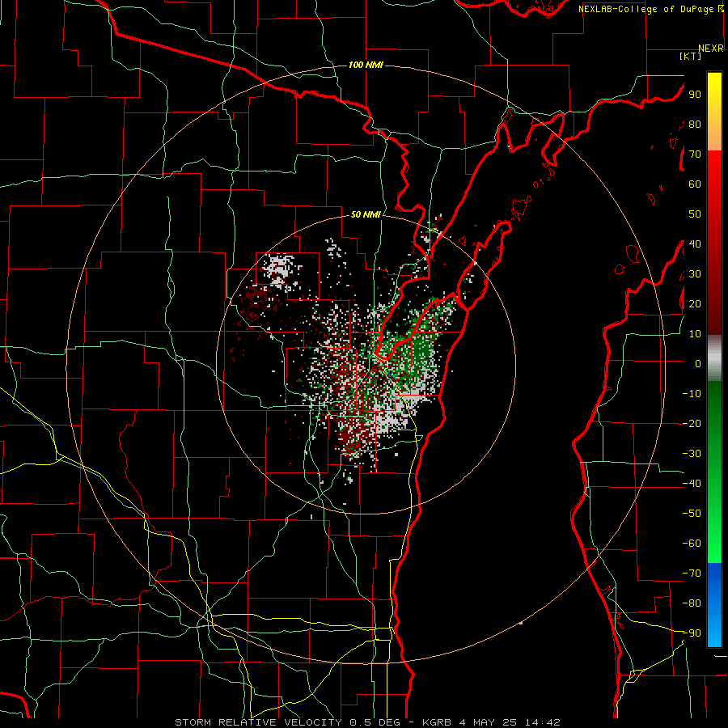Click the STORM RELATIVE VELOCITY product caption
The height and width of the screenshot is (728, 728).
(258, 722)
